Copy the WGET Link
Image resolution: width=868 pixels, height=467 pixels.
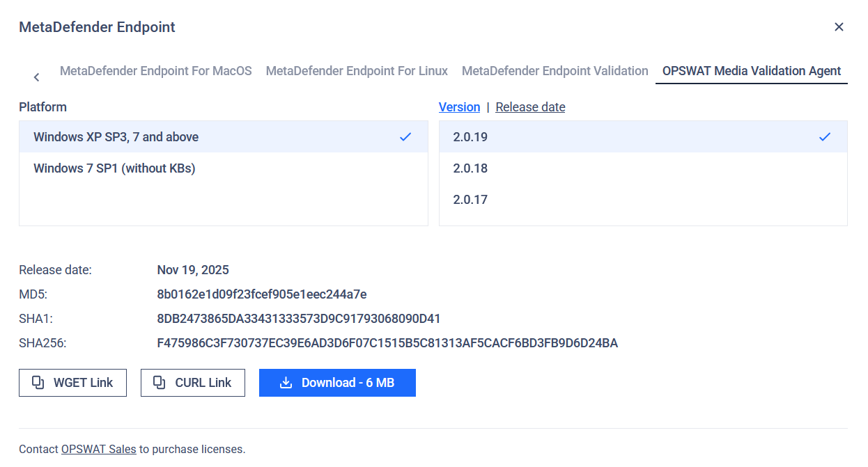pos(72,383)
